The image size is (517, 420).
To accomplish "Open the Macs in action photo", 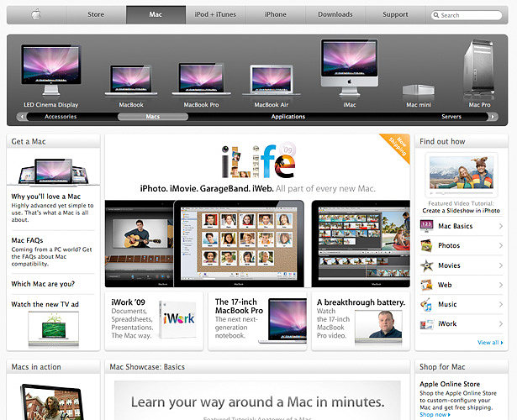I will [x=52, y=402].
